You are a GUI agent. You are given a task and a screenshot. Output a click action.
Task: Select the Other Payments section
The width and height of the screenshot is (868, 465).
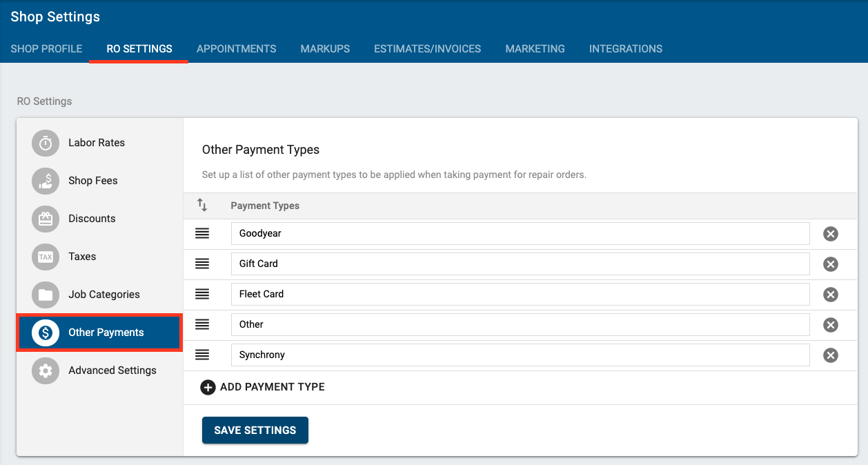point(99,333)
